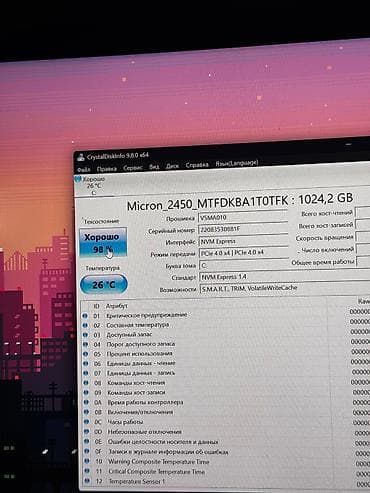Click the drive letter field C:
This screenshot has width=370, height=493.
pos(244,265)
